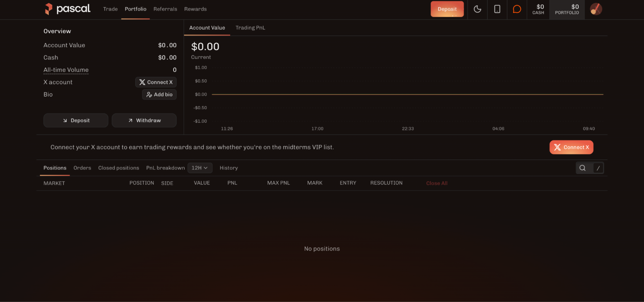Click the POSITION column header
This screenshot has width=644, height=302.
click(x=142, y=183)
